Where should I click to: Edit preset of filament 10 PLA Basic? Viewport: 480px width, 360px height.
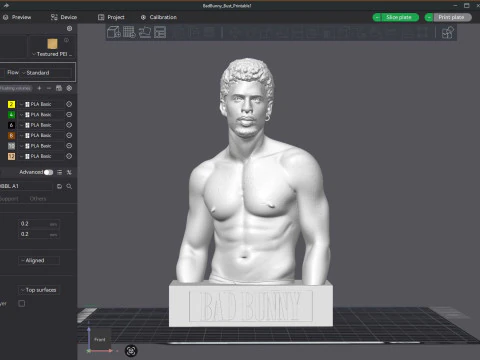coord(69,146)
